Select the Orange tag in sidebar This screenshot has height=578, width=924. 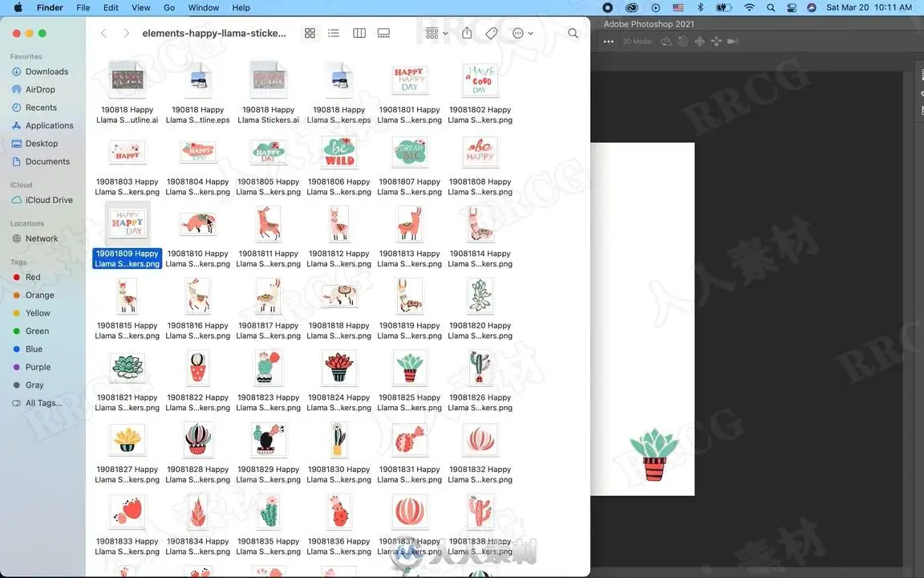click(x=34, y=295)
